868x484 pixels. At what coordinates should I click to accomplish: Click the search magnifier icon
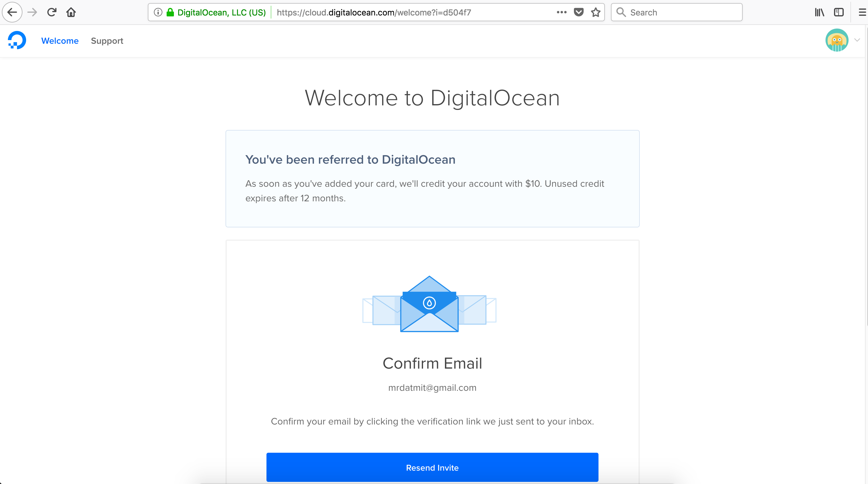(x=621, y=12)
